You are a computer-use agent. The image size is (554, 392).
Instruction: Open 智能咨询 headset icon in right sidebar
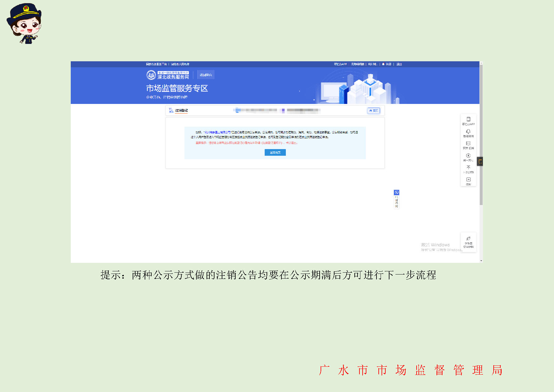click(468, 131)
